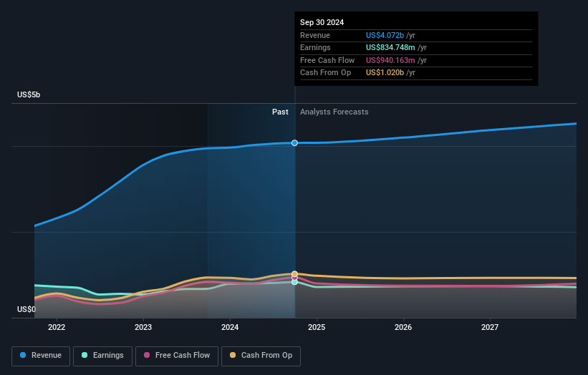Click the US$5b y-axis label

click(x=29, y=94)
